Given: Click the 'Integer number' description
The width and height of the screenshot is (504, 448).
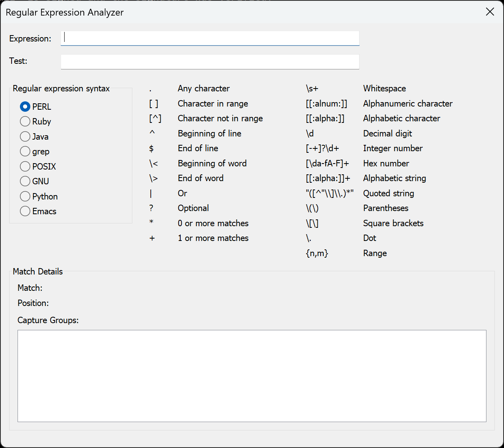Looking at the screenshot, I should 393,148.
